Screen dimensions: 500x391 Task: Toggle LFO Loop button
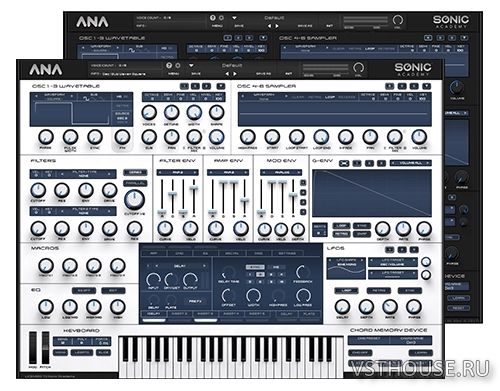coord(346,291)
